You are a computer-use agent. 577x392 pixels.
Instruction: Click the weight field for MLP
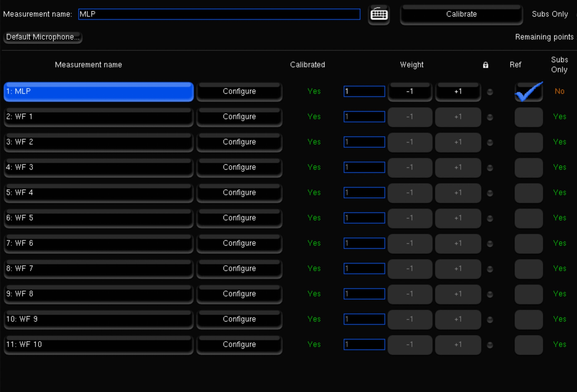click(x=364, y=91)
